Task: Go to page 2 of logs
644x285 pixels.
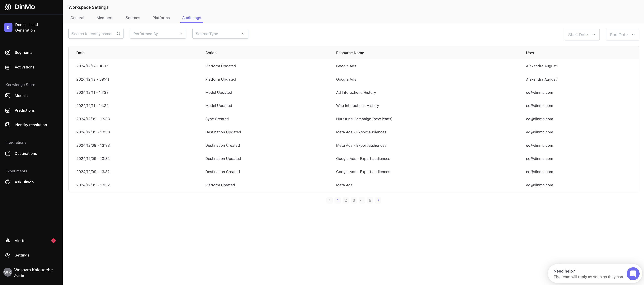Action: tap(345, 200)
